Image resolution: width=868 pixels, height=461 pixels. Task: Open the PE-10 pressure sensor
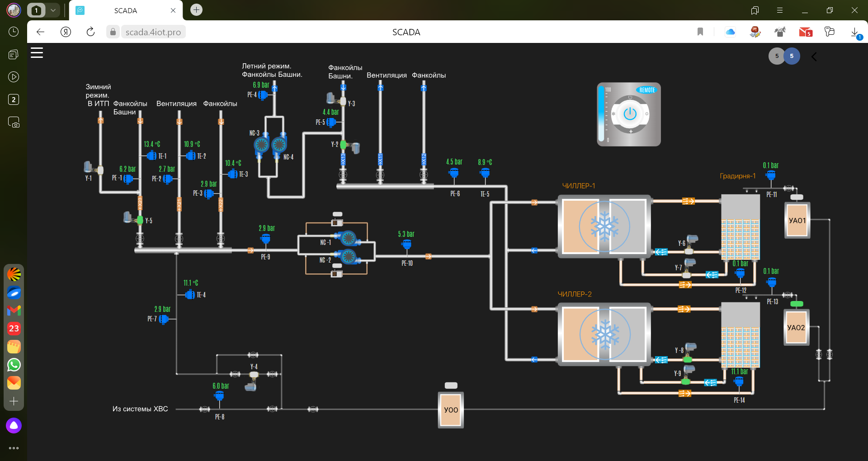pos(406,245)
